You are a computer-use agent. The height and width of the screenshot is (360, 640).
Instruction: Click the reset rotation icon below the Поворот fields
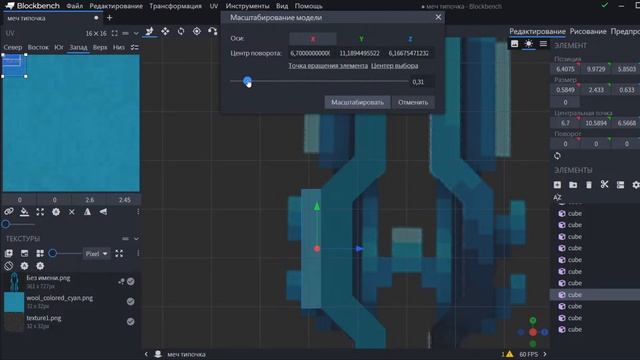[557, 156]
